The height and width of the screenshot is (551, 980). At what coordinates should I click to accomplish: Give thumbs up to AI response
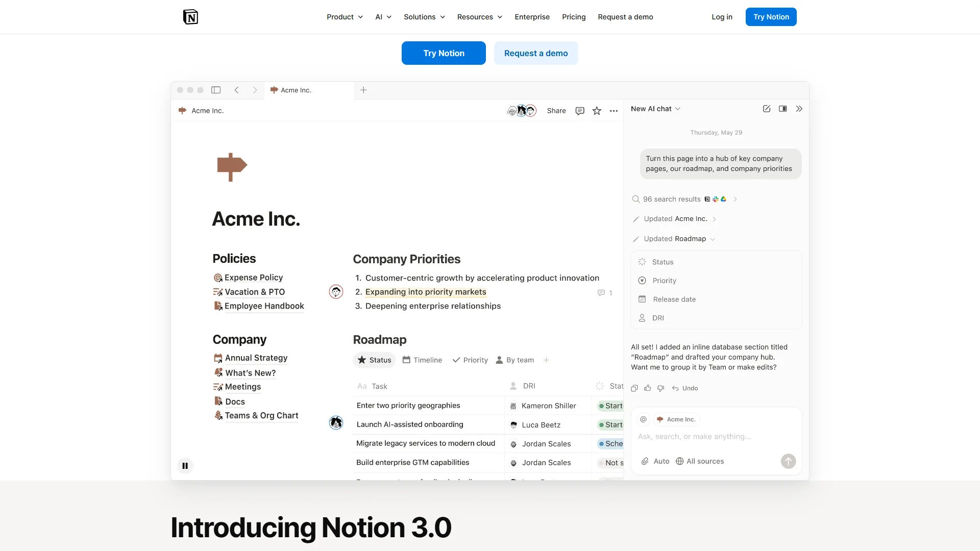[x=648, y=388]
